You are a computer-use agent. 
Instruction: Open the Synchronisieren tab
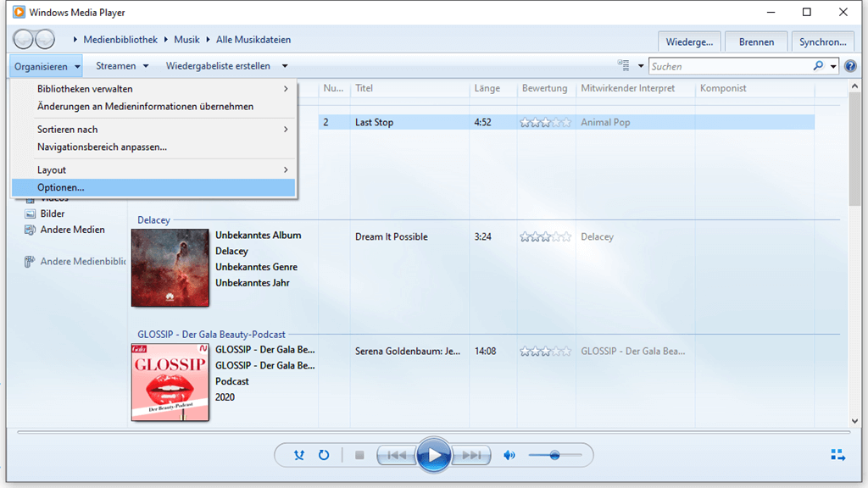[x=822, y=42]
